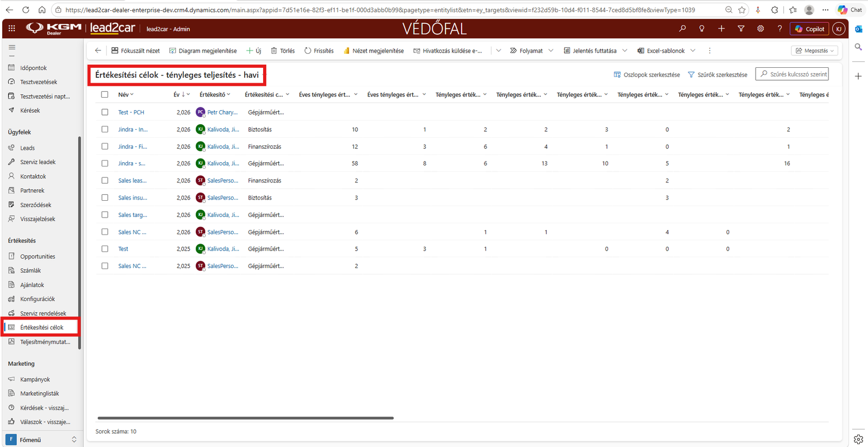The image size is (868, 447).
Task: Go to Opportunities in the sidebar
Action: pos(37,257)
